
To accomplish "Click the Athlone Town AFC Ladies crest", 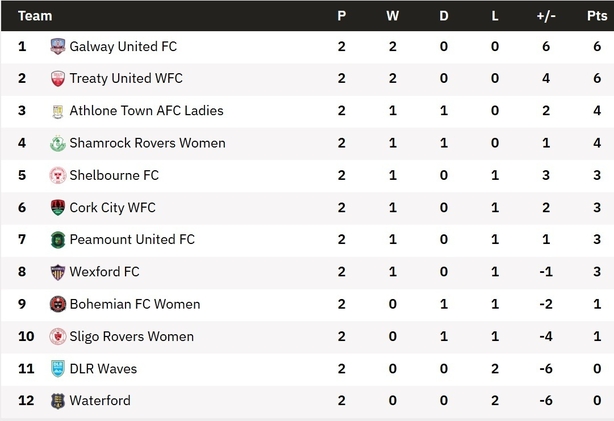I will click(x=58, y=111).
